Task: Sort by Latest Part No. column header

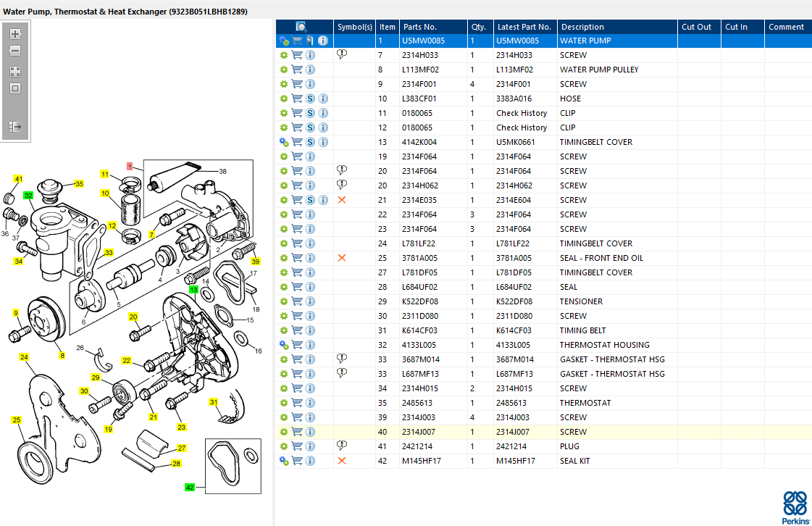Action: (x=525, y=27)
